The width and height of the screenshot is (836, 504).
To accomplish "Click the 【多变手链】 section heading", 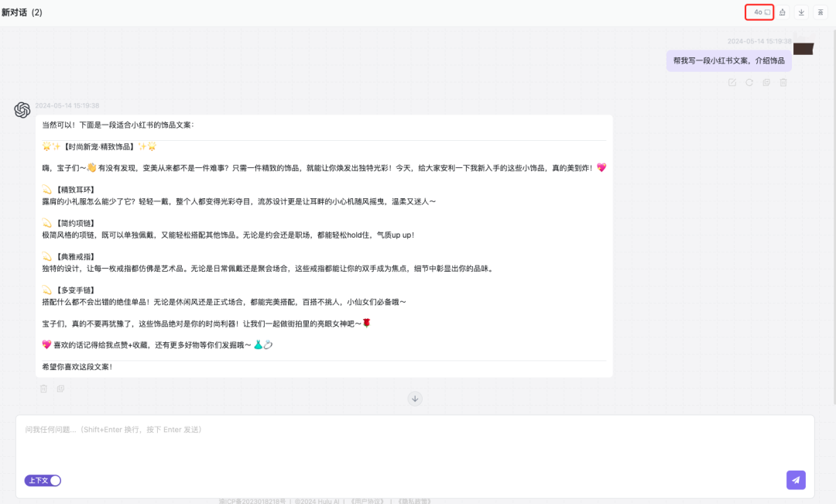I will 76,290.
